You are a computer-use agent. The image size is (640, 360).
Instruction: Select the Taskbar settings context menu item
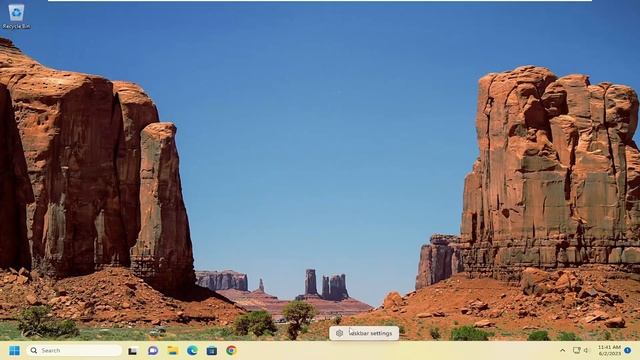[364, 333]
